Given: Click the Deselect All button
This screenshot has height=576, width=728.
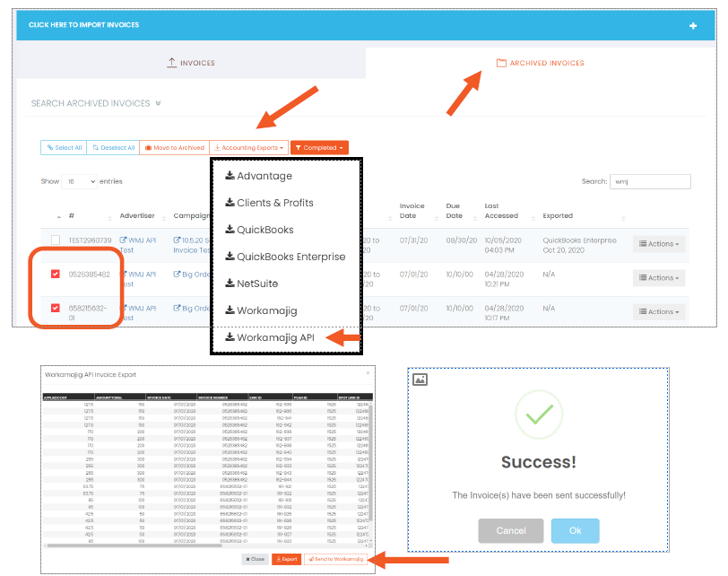Looking at the screenshot, I should 113,148.
